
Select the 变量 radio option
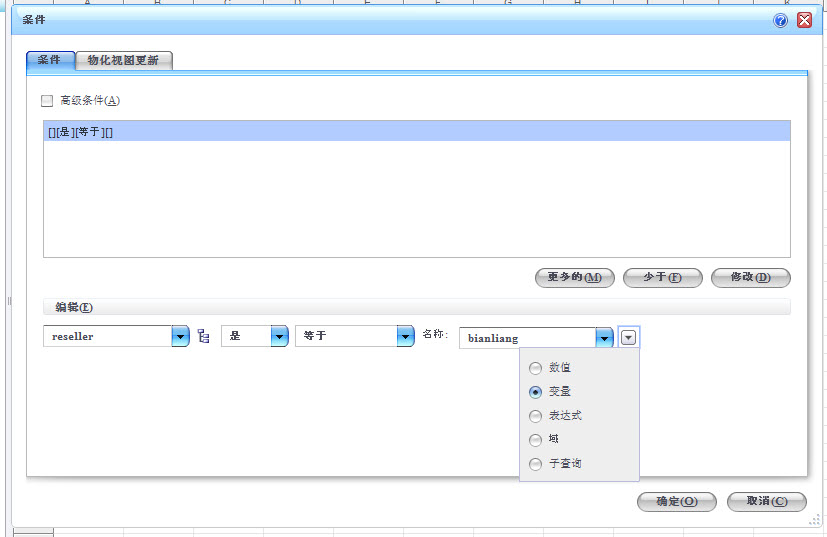click(x=535, y=392)
